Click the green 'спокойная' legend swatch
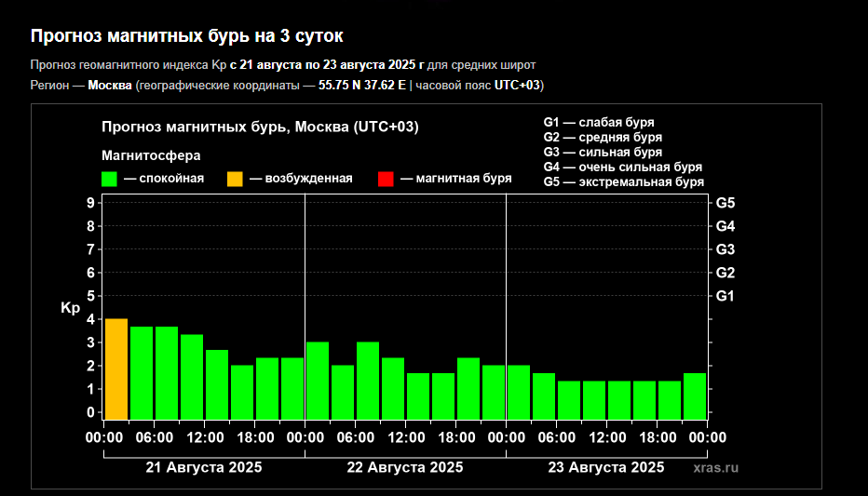The height and width of the screenshot is (496, 868). pos(109,179)
